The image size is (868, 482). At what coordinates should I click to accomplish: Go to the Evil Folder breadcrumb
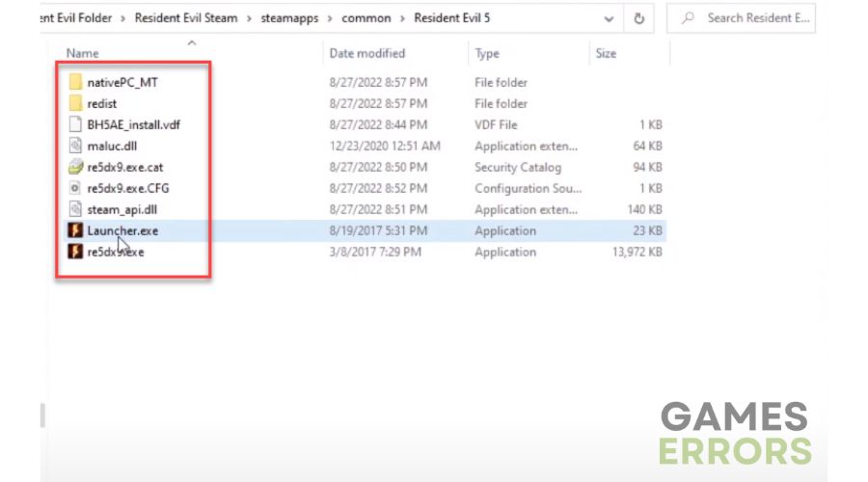point(76,18)
